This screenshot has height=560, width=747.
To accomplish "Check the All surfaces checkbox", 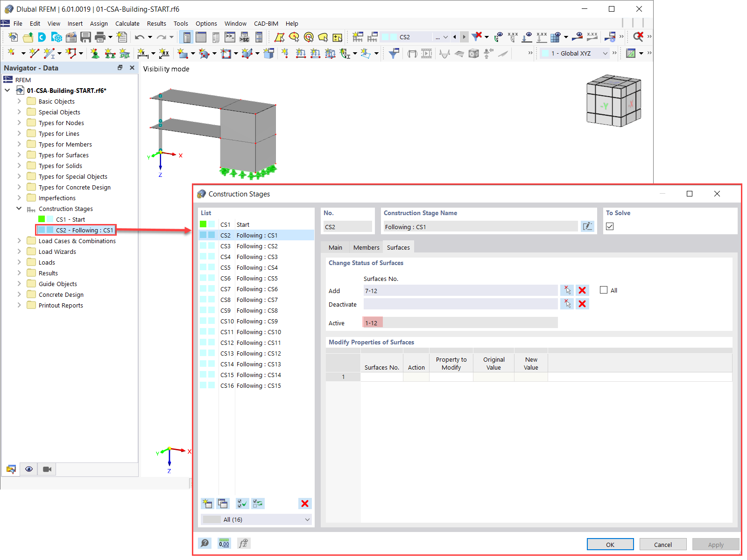I will coord(604,290).
